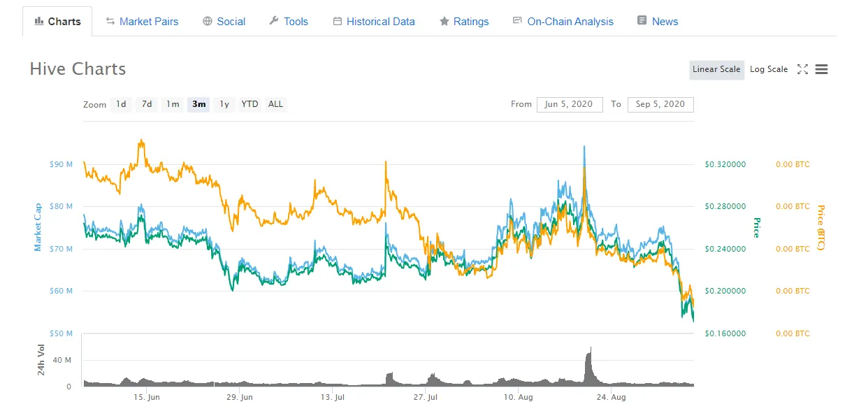Click the 24. Aug date label
The width and height of the screenshot is (868, 418).
click(x=610, y=397)
